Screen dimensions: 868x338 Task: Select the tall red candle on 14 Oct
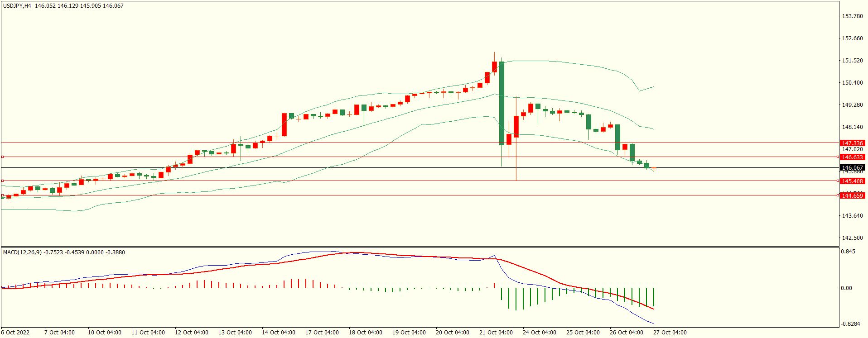(284, 124)
